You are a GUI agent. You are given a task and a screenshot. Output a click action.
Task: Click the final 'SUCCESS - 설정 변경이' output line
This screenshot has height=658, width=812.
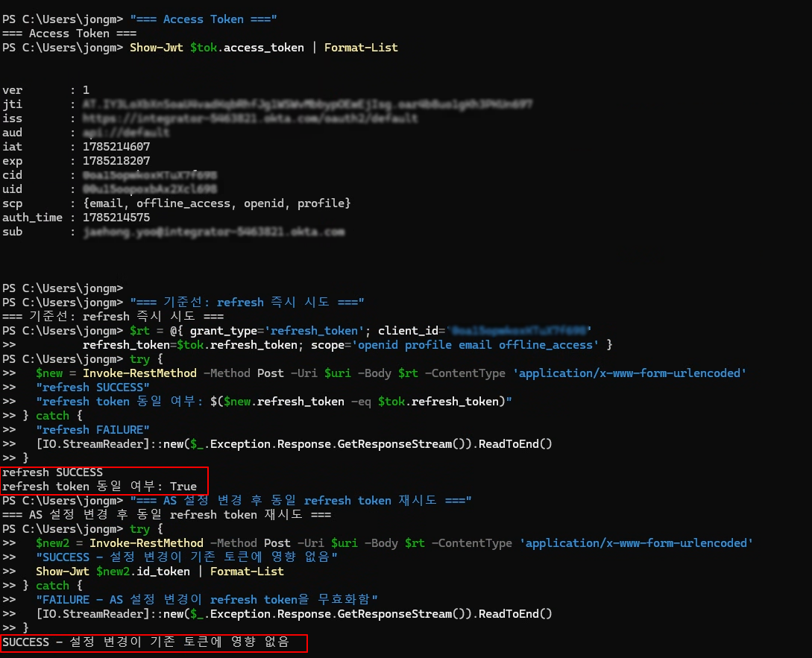click(x=145, y=642)
